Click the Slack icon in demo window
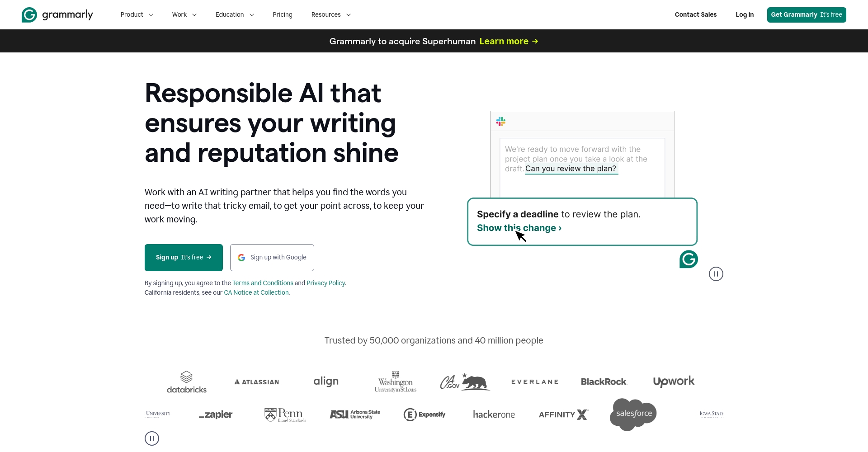This screenshot has height=452, width=868. point(501,122)
